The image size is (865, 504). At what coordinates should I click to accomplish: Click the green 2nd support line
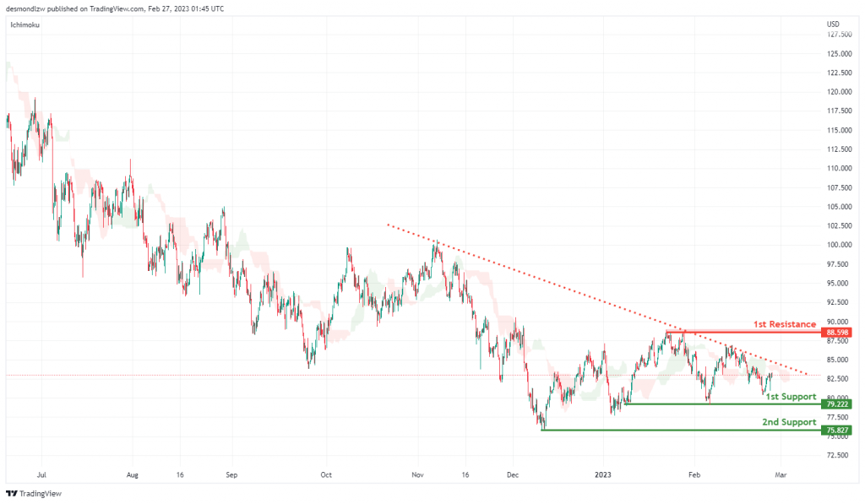pos(681,430)
